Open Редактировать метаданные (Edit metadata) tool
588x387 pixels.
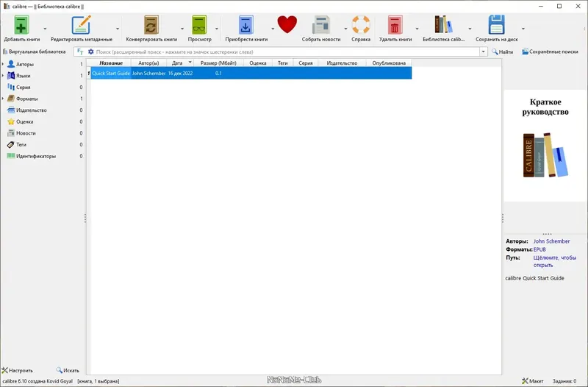point(81,25)
